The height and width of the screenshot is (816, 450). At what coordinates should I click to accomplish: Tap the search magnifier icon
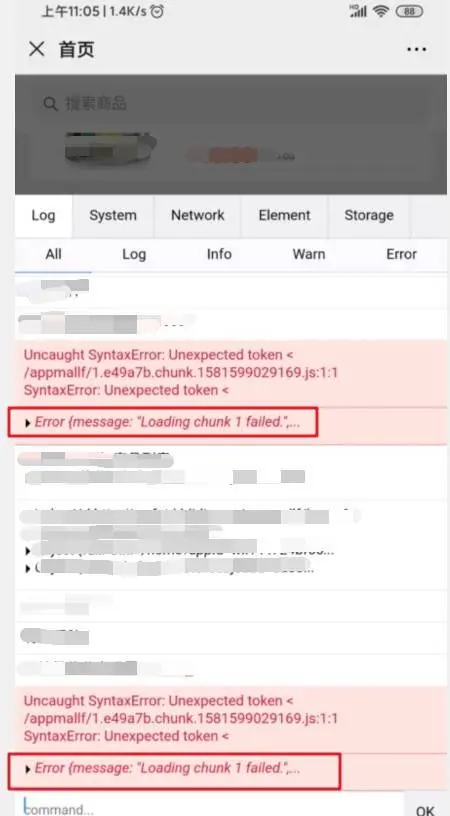tap(50, 104)
